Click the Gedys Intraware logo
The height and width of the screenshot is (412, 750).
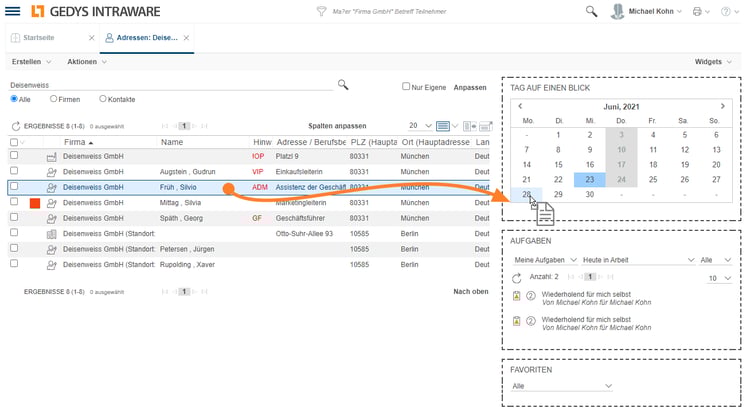96,11
